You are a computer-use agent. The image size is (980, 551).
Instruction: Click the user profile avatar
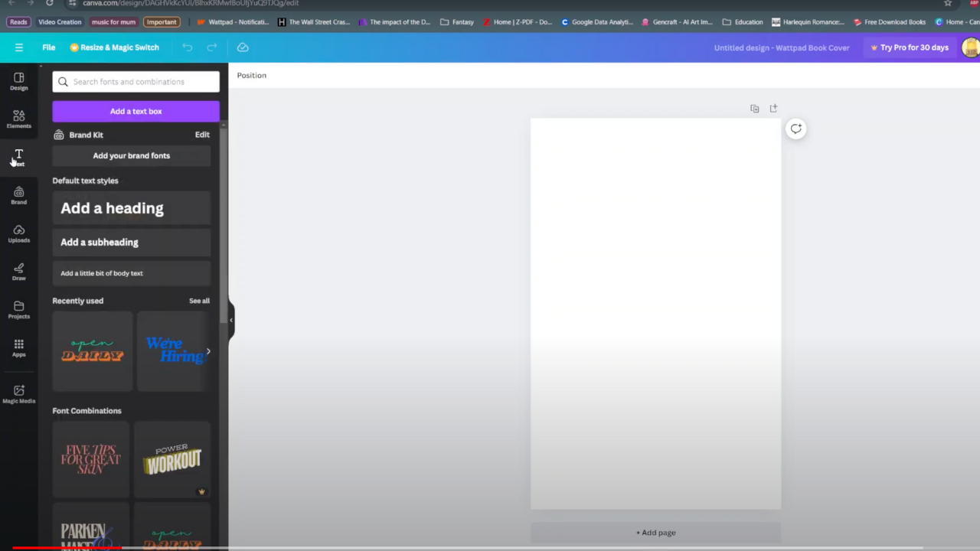click(x=970, y=47)
